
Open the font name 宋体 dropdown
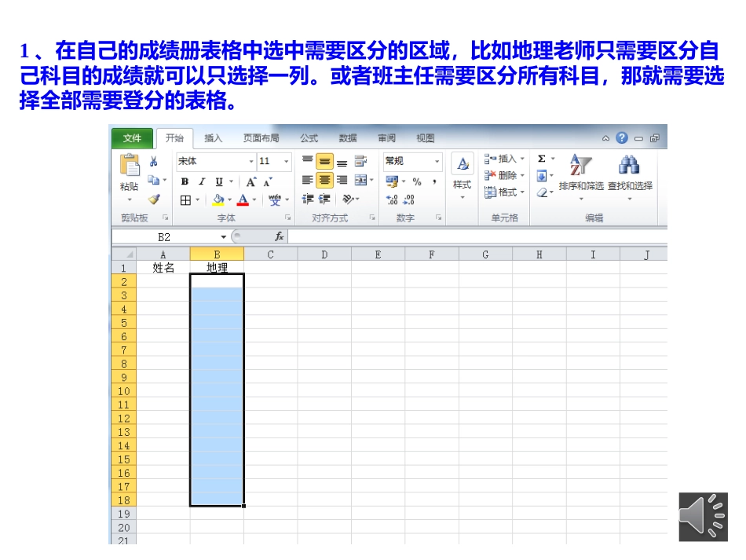tap(251, 161)
